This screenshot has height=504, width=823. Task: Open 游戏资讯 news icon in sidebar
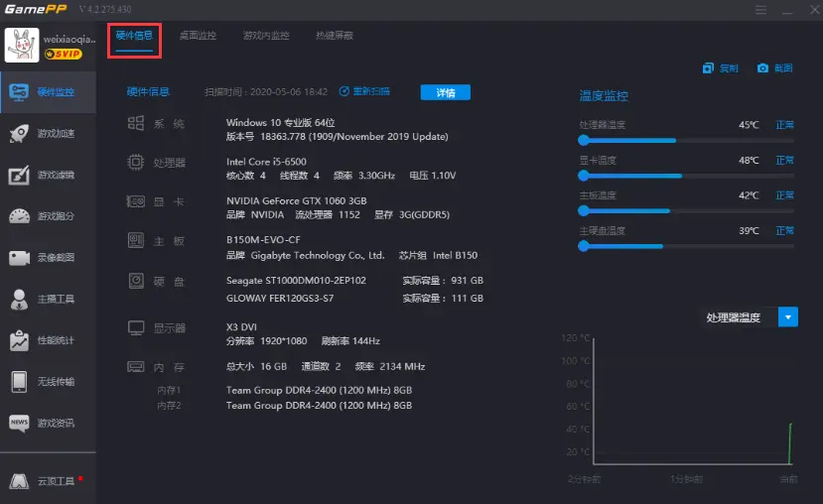click(x=20, y=424)
